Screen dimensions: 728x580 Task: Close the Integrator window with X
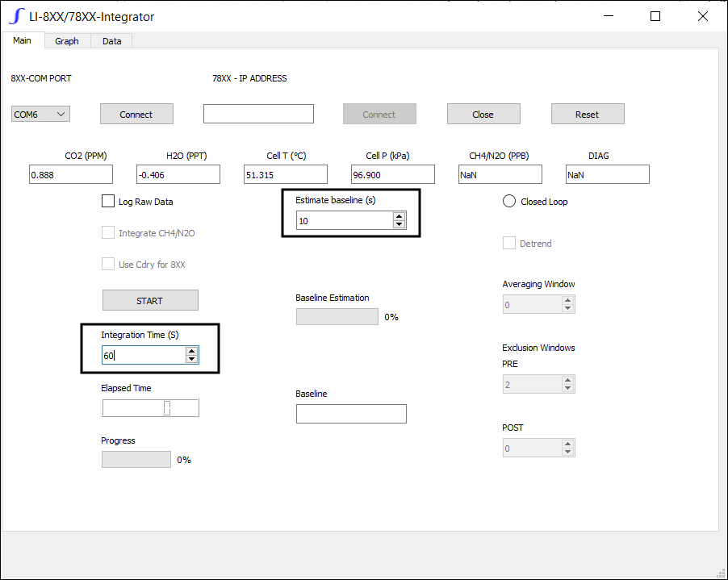tap(703, 16)
